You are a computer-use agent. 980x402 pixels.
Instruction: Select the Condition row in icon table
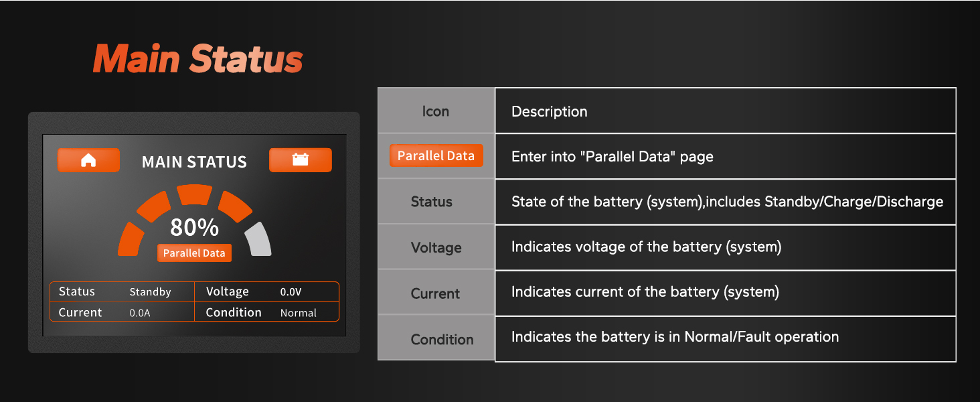click(667, 338)
